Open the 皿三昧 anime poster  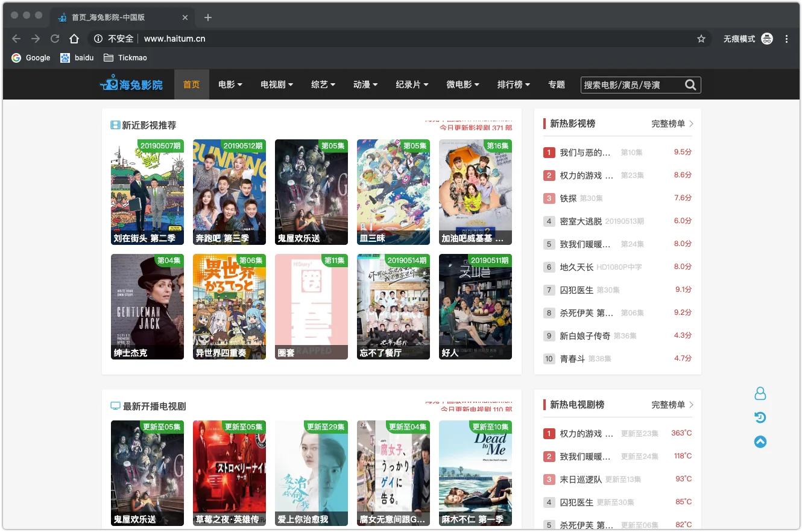[x=393, y=192]
